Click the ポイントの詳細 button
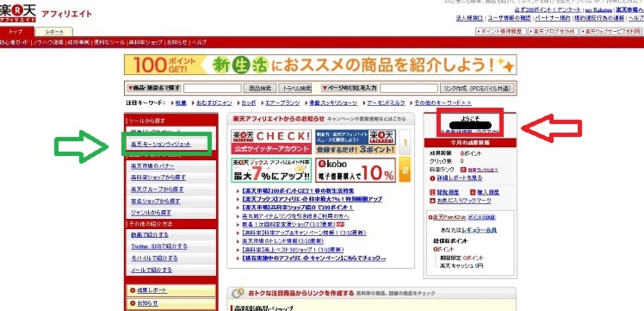644x311 pixels. click(x=482, y=217)
